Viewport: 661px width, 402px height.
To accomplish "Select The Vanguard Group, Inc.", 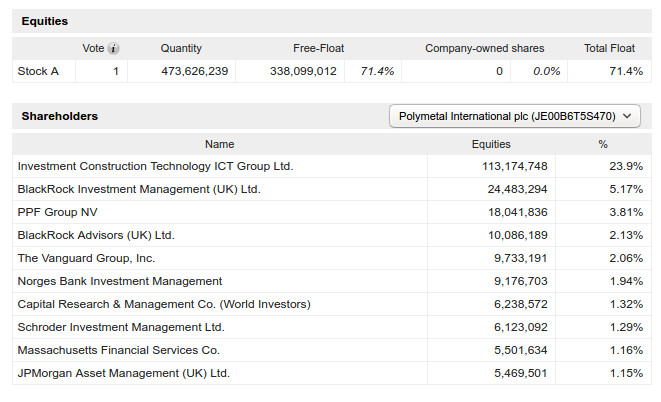I will (x=86, y=258).
